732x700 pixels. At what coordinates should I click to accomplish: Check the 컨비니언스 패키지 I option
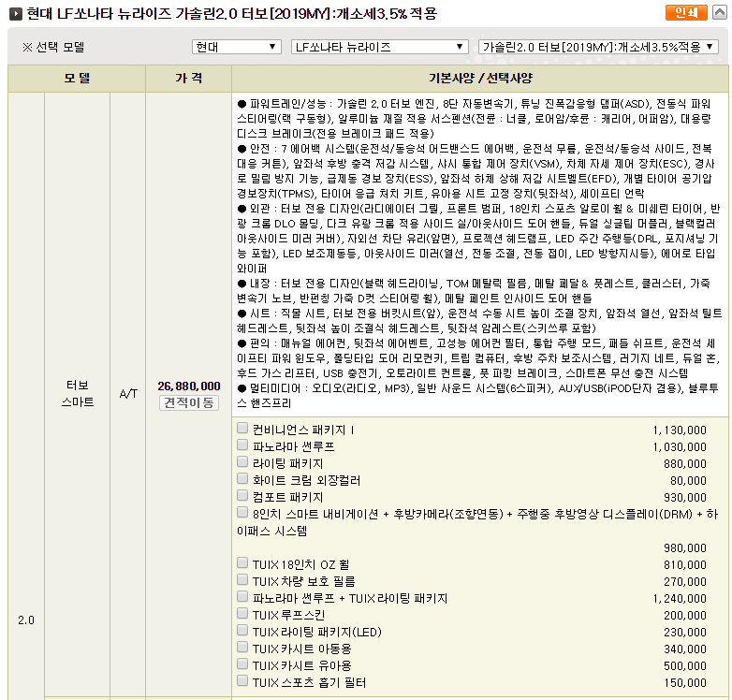(x=242, y=428)
